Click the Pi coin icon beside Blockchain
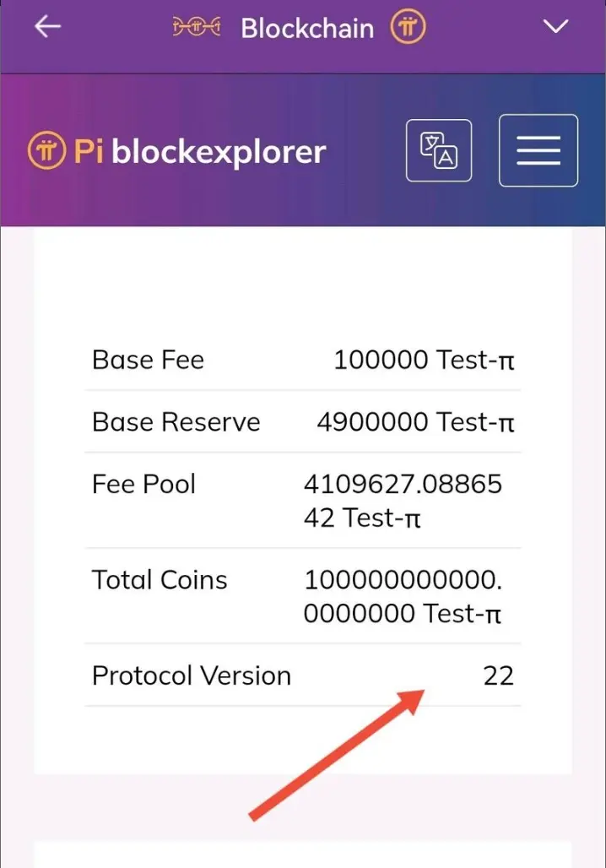The image size is (606, 868). click(408, 26)
